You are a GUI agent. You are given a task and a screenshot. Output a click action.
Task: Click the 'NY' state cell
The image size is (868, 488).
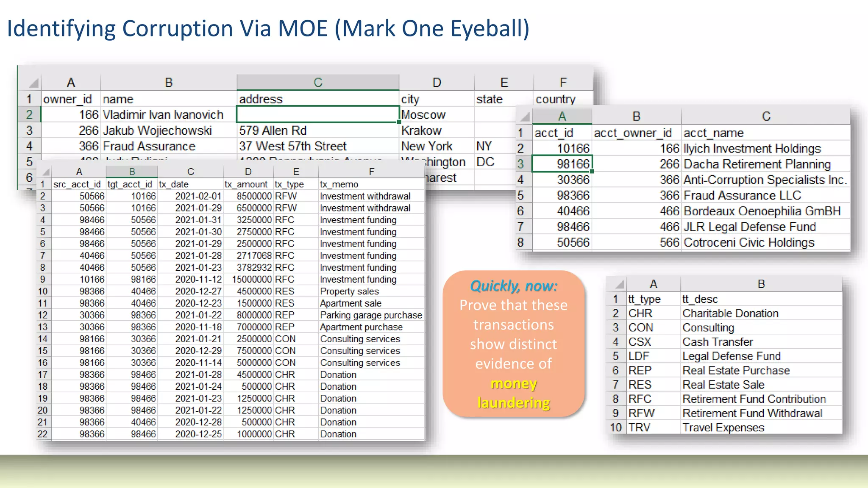click(494, 146)
